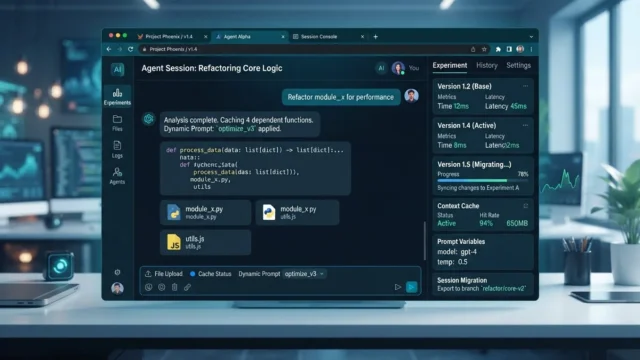Screen dimensions: 640x360
Task: Open user profile avatar at sidebar bottom
Action: 117,288
